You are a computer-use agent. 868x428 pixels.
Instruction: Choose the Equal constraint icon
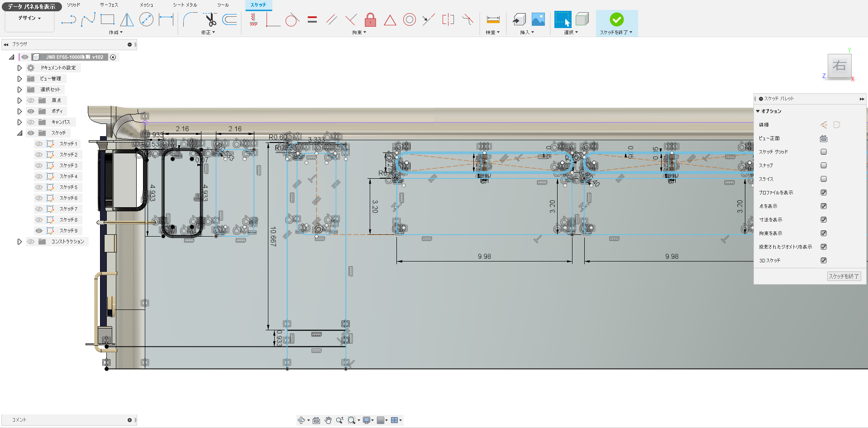pos(312,19)
